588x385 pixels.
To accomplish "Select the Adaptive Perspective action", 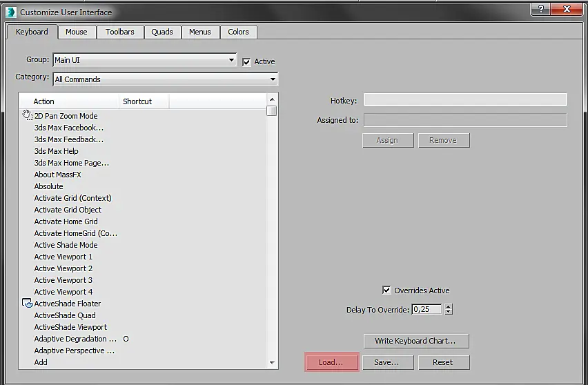I will pos(75,351).
